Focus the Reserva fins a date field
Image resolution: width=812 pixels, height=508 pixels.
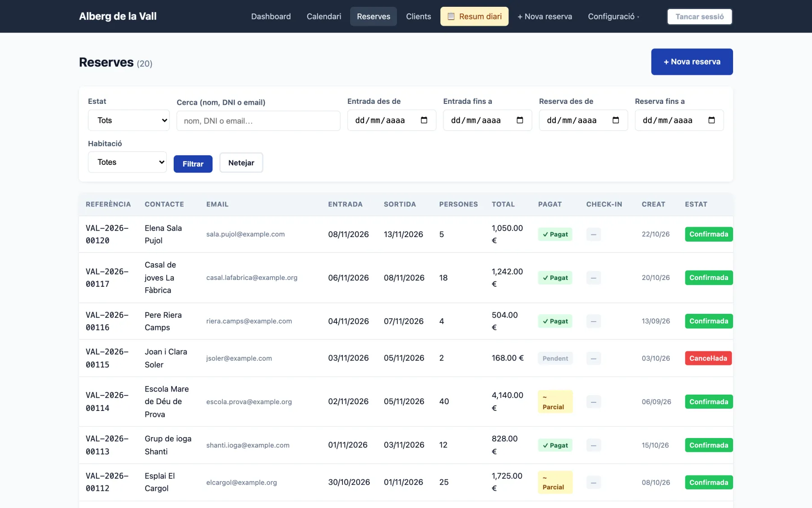(x=679, y=120)
